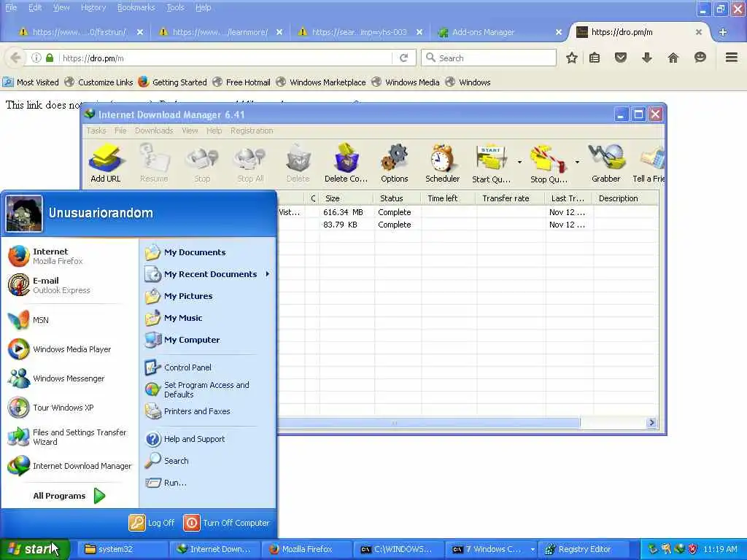Go to Firefox home page icon
The width and height of the screenshot is (747, 560).
(673, 58)
